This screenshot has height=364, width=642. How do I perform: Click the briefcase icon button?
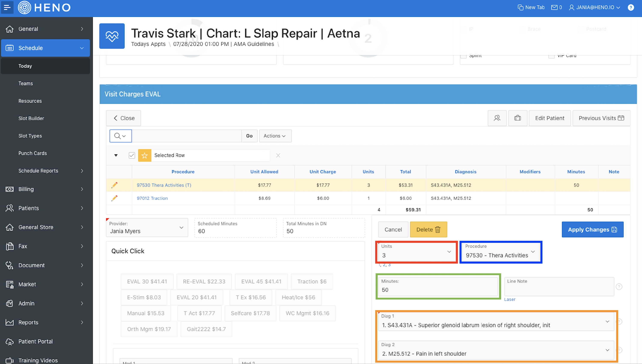[517, 118]
